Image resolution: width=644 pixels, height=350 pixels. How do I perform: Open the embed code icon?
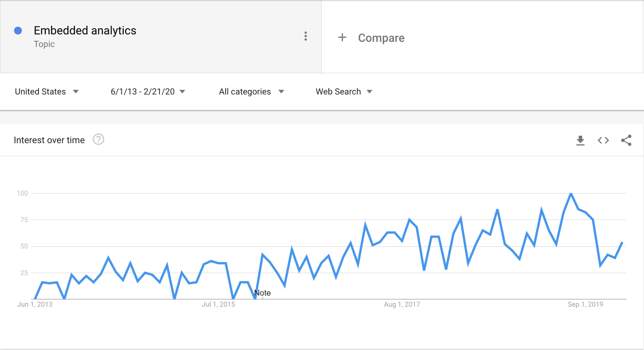click(603, 140)
